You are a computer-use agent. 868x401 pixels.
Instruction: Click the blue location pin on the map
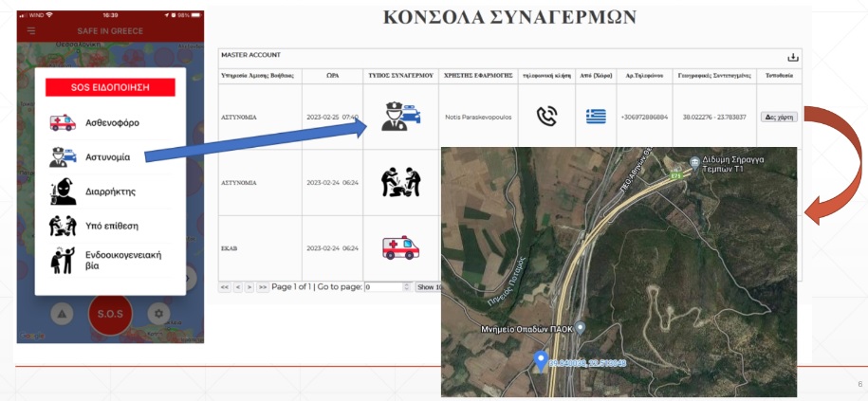(x=541, y=360)
